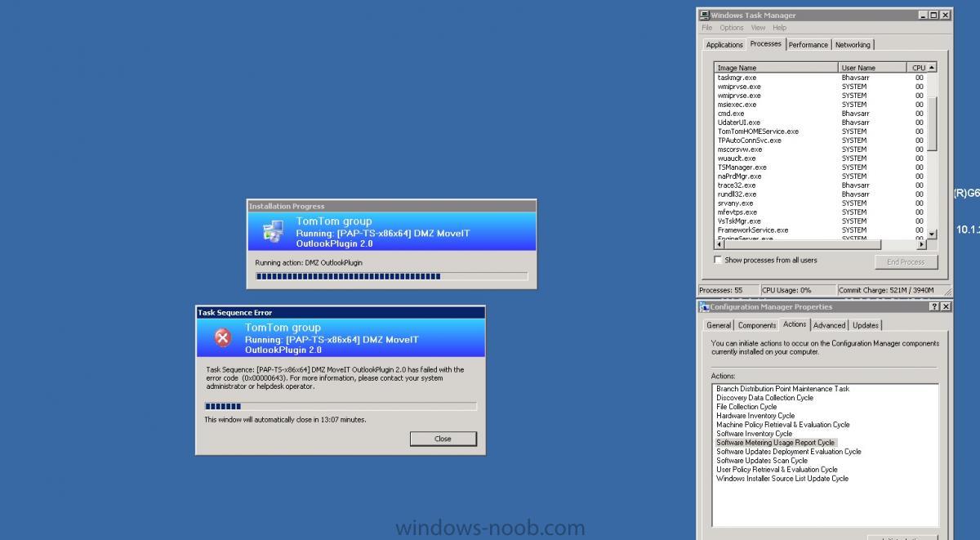Click the process list scroll right arrow
Screen dimensions: 980x540
coord(922,244)
